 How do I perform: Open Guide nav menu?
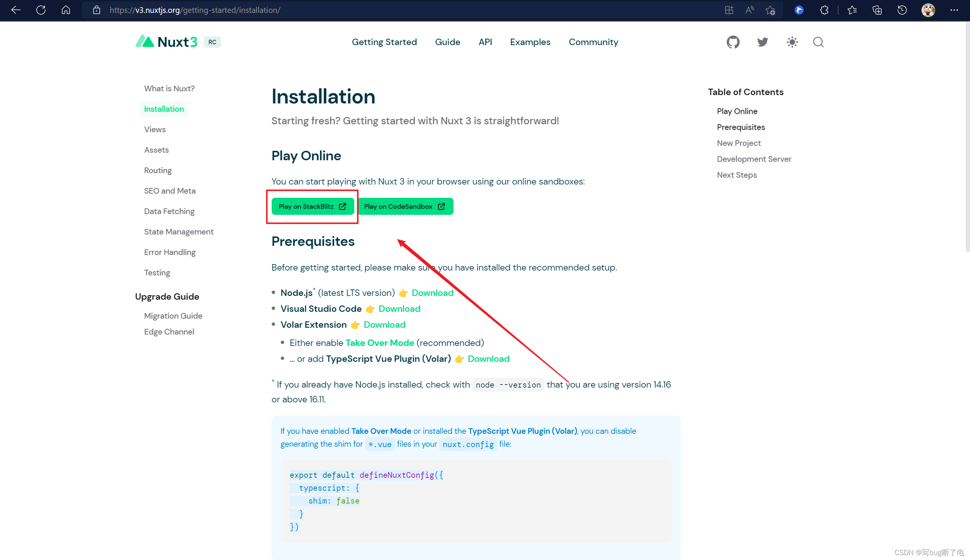click(x=447, y=42)
